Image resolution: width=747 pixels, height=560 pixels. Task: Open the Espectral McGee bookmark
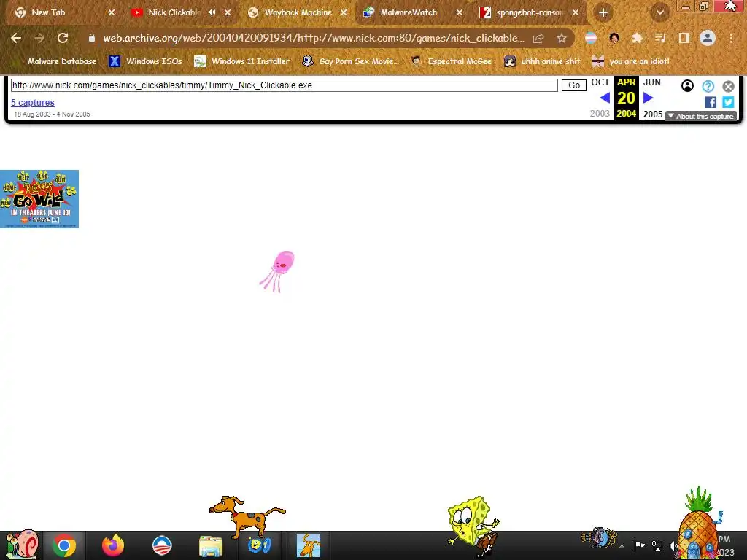click(x=451, y=61)
